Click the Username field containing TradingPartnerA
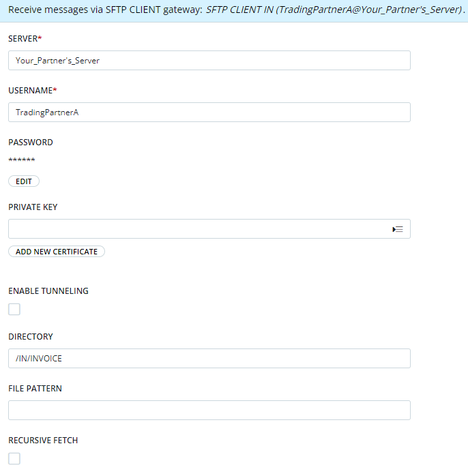The image size is (468, 476). pyautogui.click(x=209, y=113)
